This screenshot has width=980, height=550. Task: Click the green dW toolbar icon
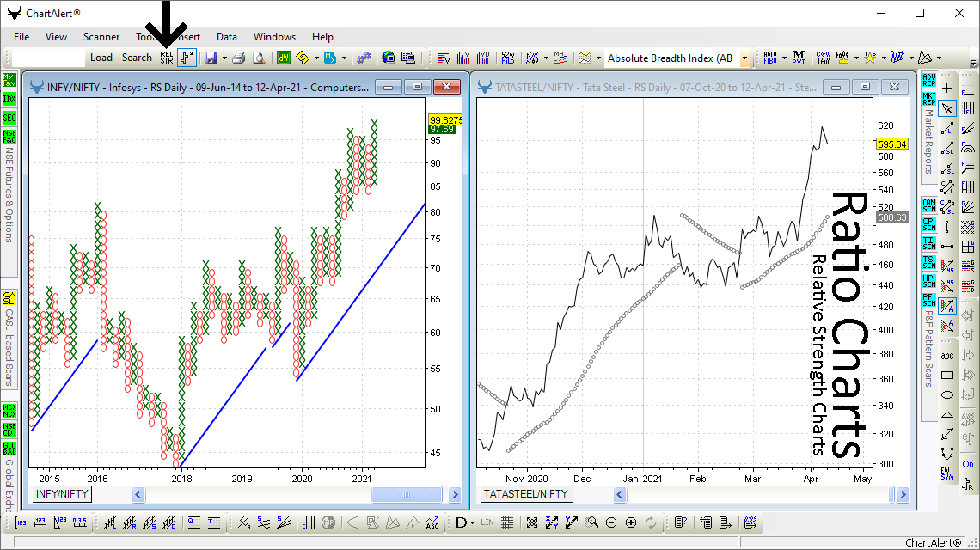point(284,58)
